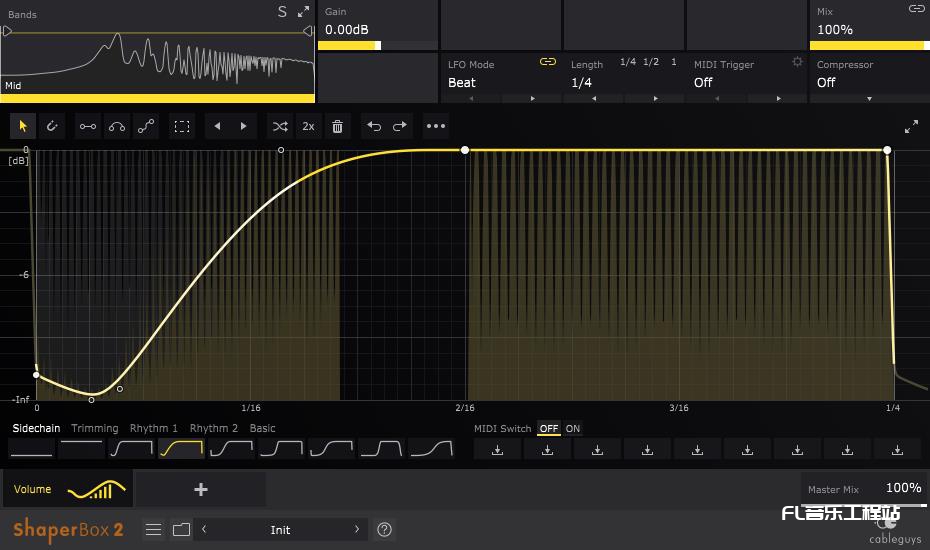Switch to Rhythm 1 preset tab
The height and width of the screenshot is (550, 930).
pyautogui.click(x=154, y=428)
